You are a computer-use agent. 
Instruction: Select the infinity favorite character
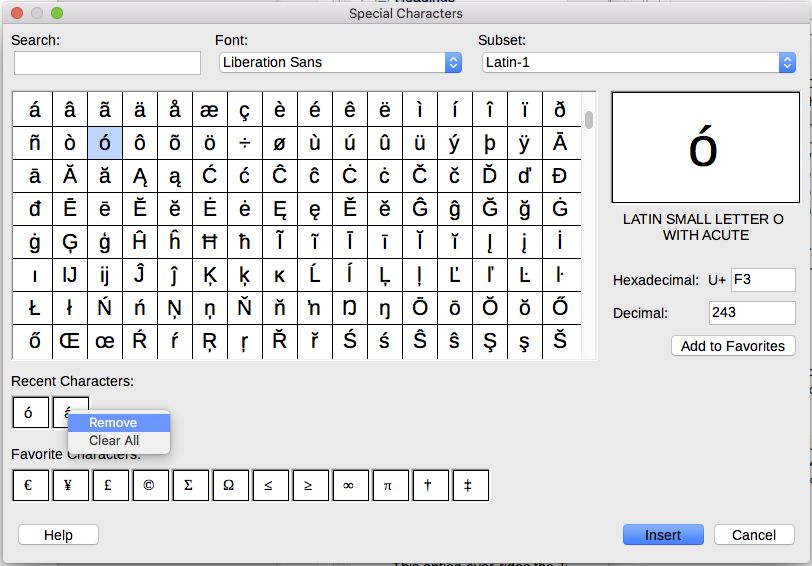tap(351, 486)
